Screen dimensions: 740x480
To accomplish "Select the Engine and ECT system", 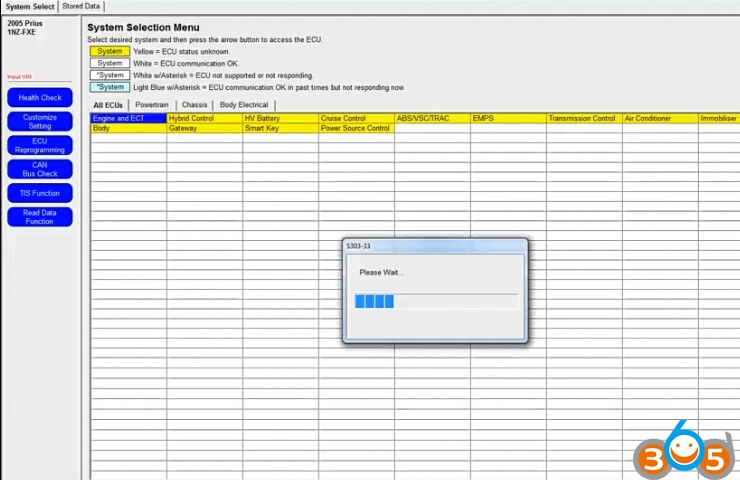I will click(x=128, y=118).
